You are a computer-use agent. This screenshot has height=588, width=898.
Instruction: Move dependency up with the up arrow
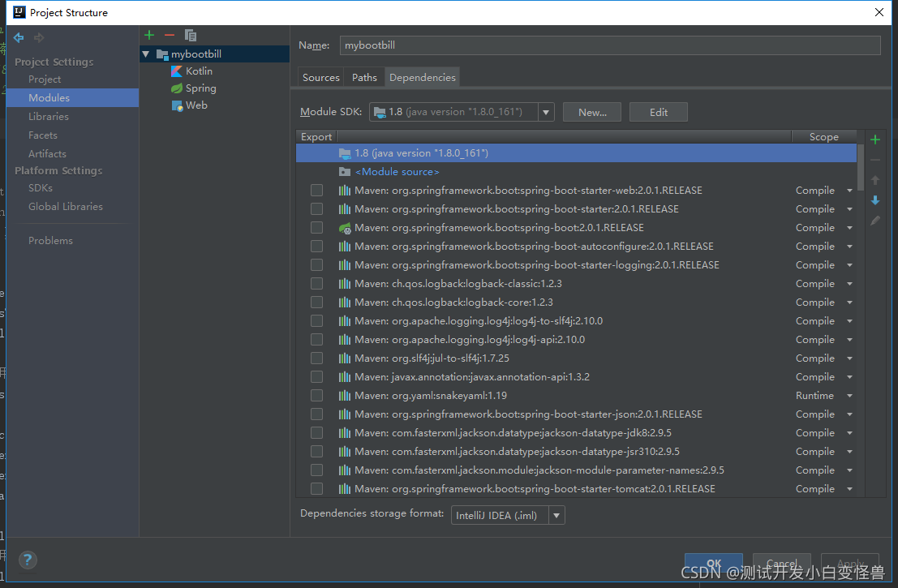pyautogui.click(x=875, y=180)
